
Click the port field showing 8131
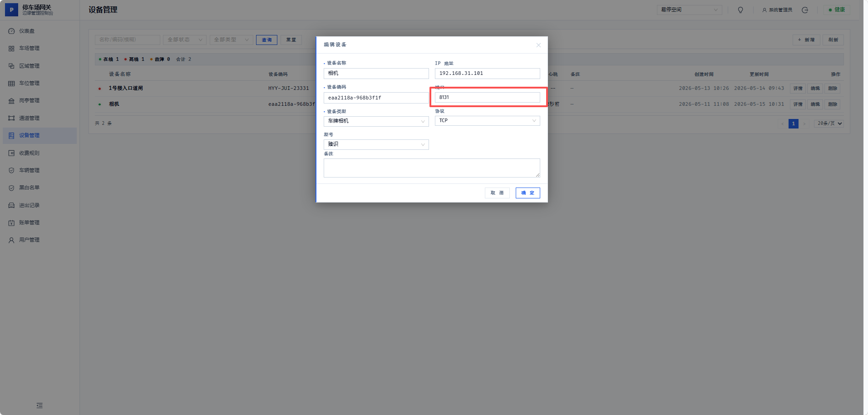(487, 98)
